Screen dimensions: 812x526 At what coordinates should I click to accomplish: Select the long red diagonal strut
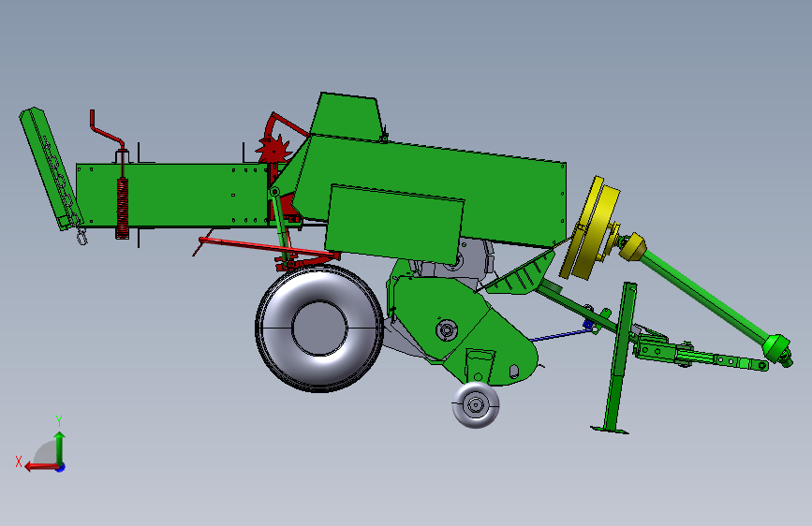point(268,247)
